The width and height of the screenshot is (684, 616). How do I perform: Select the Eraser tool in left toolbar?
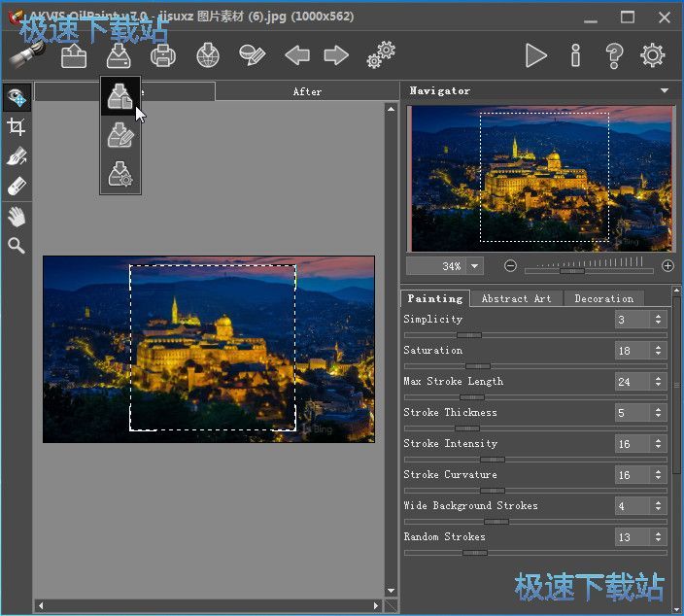click(16, 186)
